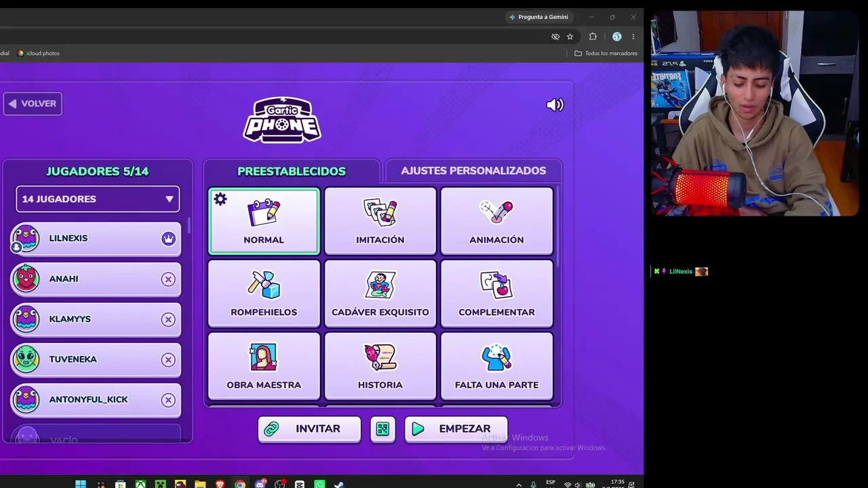Open CapCut from the taskbar
This screenshot has height=488, width=868.
[x=300, y=484]
